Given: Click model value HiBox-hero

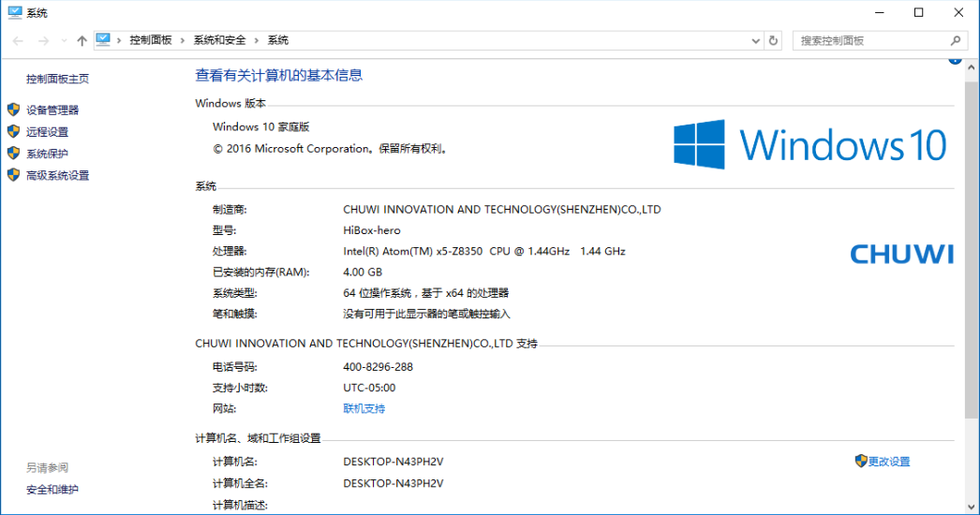Looking at the screenshot, I should tap(372, 230).
